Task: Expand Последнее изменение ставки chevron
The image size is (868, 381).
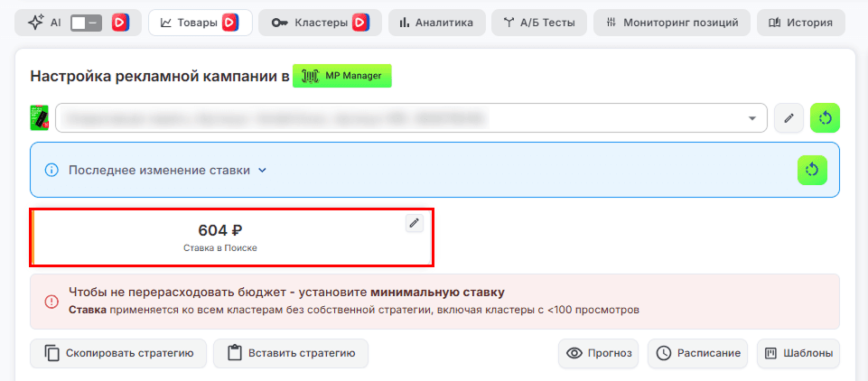Action: click(263, 171)
